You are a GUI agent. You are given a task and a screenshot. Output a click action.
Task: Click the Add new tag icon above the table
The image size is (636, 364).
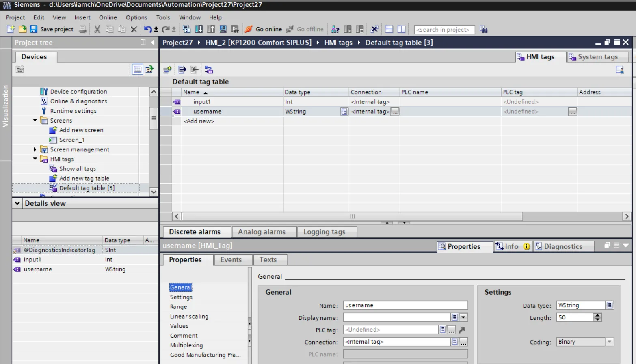point(167,69)
